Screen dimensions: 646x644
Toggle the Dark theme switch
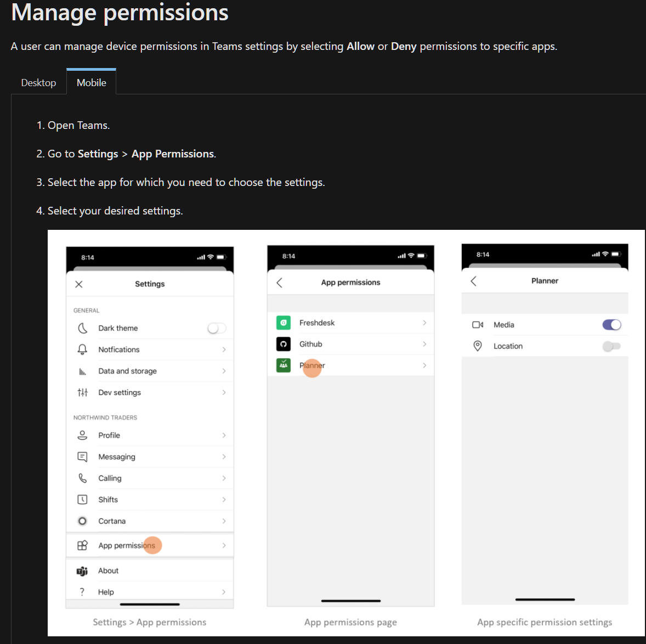(x=217, y=328)
